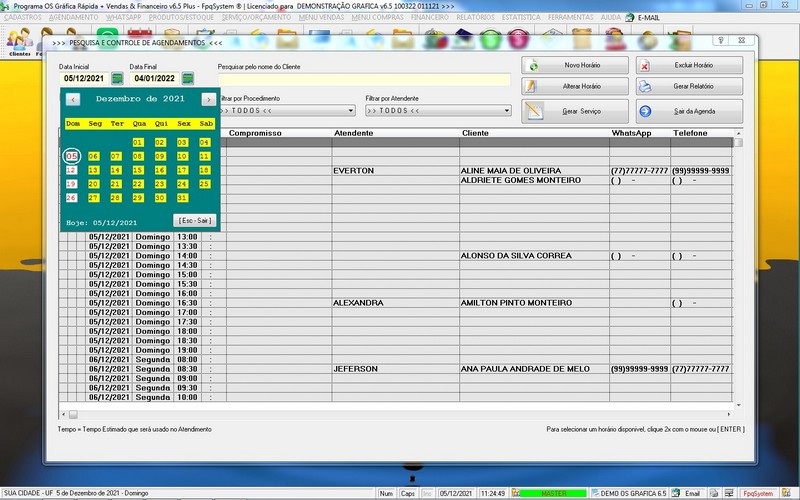Click the computer monitor icon in status bar

(x=730, y=493)
